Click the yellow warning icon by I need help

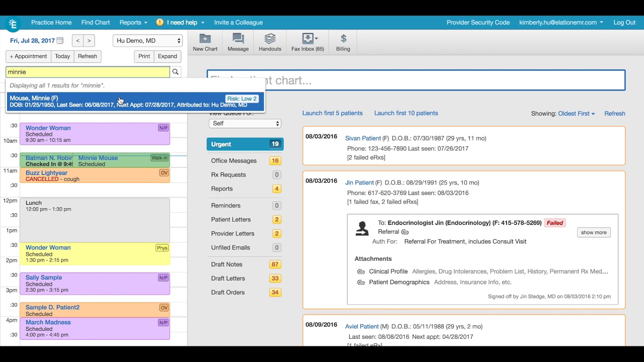tap(160, 22)
